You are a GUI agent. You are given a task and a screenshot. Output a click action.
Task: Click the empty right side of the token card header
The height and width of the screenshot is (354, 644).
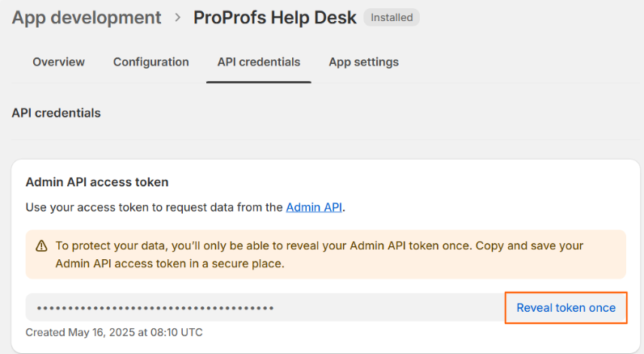click(485, 182)
